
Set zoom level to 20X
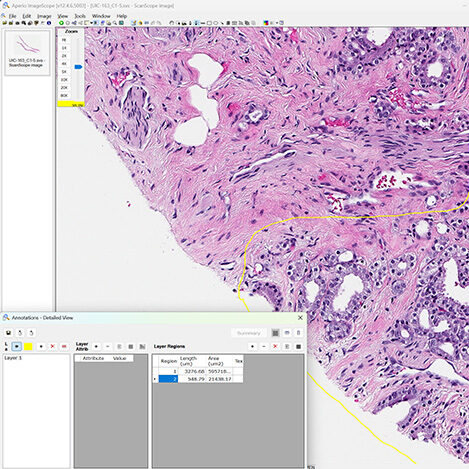pyautogui.click(x=64, y=88)
